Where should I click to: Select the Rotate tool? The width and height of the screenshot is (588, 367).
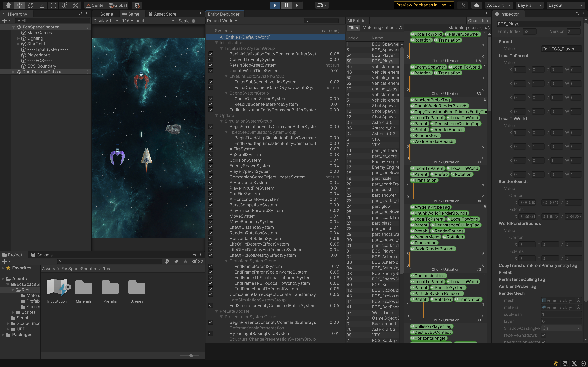tap(31, 5)
